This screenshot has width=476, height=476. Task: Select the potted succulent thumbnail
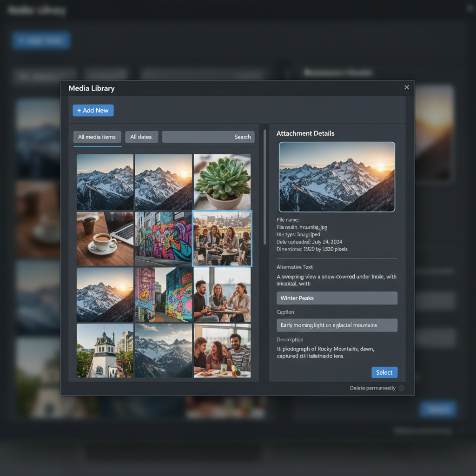click(222, 181)
